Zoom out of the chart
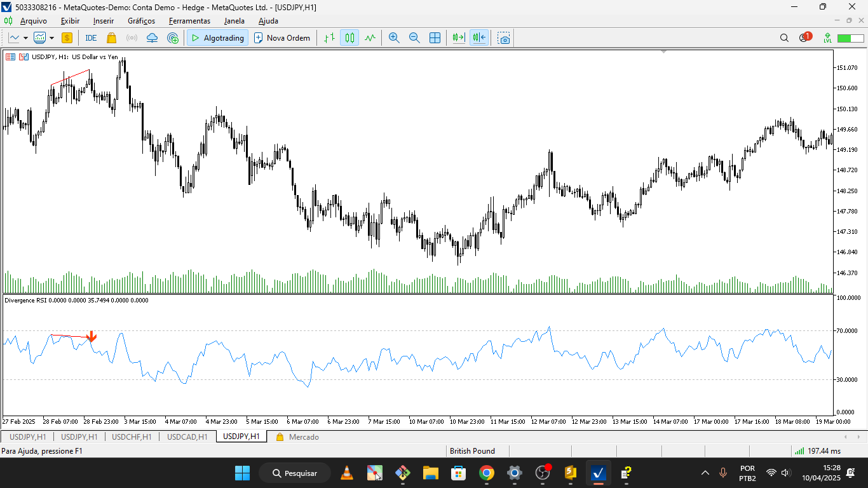Viewport: 868px width, 488px height. (414, 37)
